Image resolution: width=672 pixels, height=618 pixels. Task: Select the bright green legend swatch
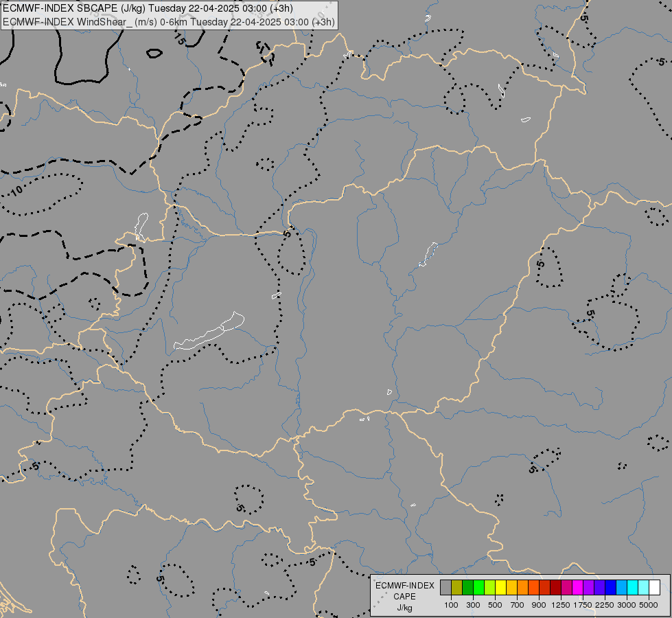[478, 587]
